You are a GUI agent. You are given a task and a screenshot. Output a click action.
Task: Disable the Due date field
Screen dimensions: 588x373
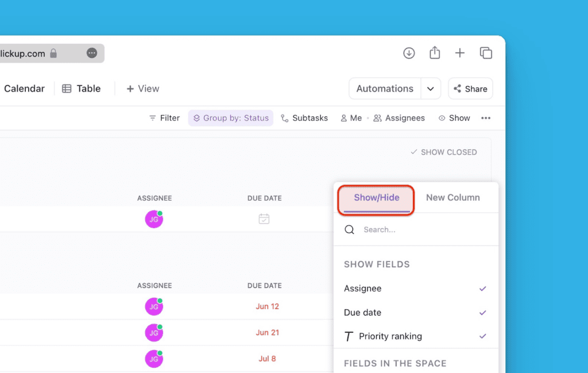pyautogui.click(x=483, y=313)
